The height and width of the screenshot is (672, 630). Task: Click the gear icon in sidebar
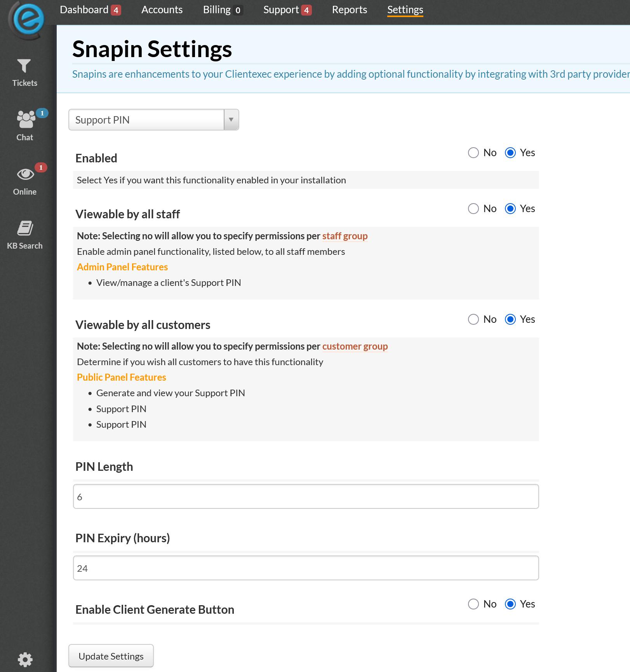point(25,659)
